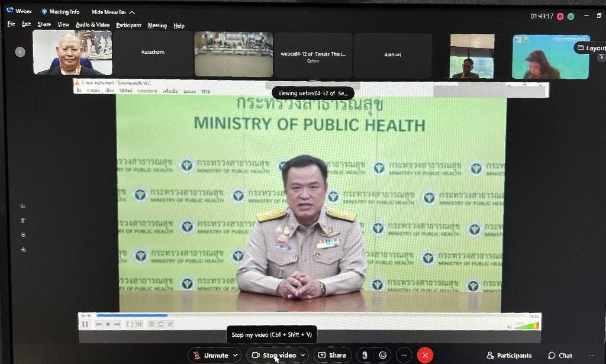Open the more options ellipsis button

404,355
